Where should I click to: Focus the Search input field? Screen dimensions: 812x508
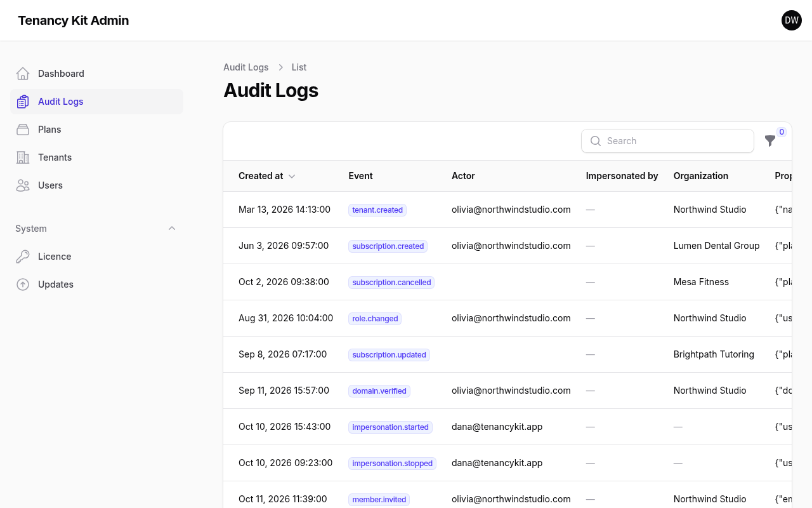(x=667, y=141)
